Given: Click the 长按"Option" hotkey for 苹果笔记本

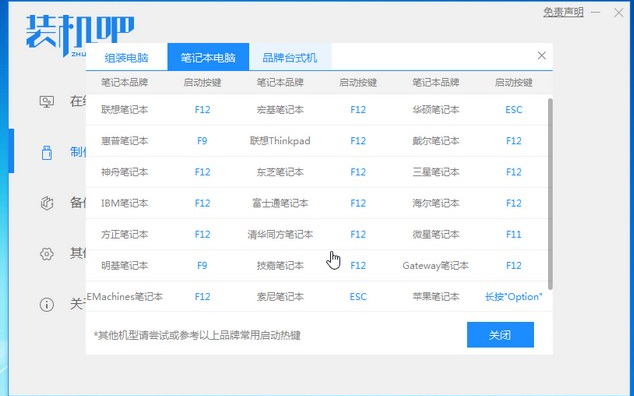Looking at the screenshot, I should (514, 296).
